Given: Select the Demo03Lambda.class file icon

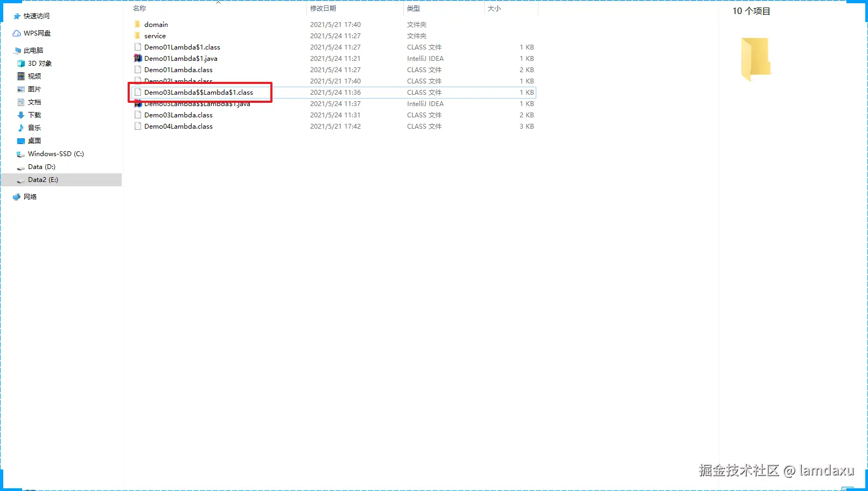Looking at the screenshot, I should 138,115.
